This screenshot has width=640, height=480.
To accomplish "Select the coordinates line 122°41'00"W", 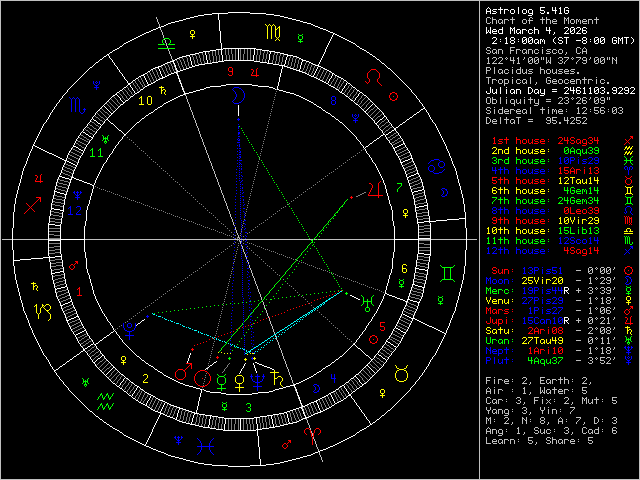I will [x=551, y=61].
